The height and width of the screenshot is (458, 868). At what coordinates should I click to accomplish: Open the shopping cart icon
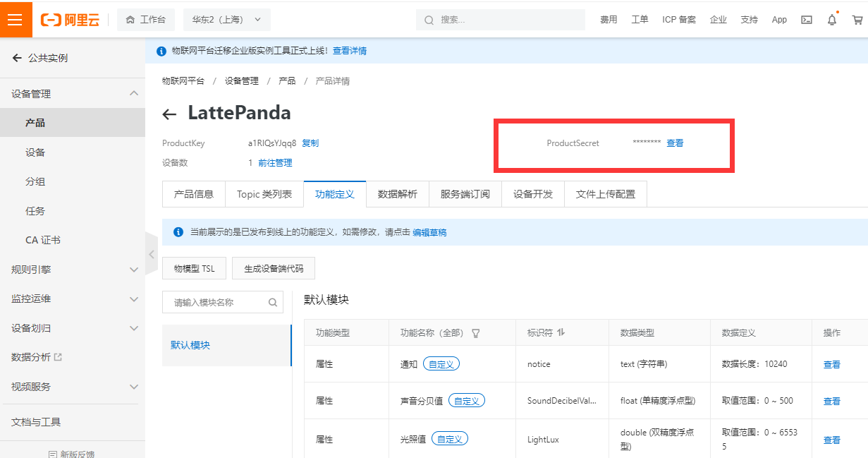[857, 20]
